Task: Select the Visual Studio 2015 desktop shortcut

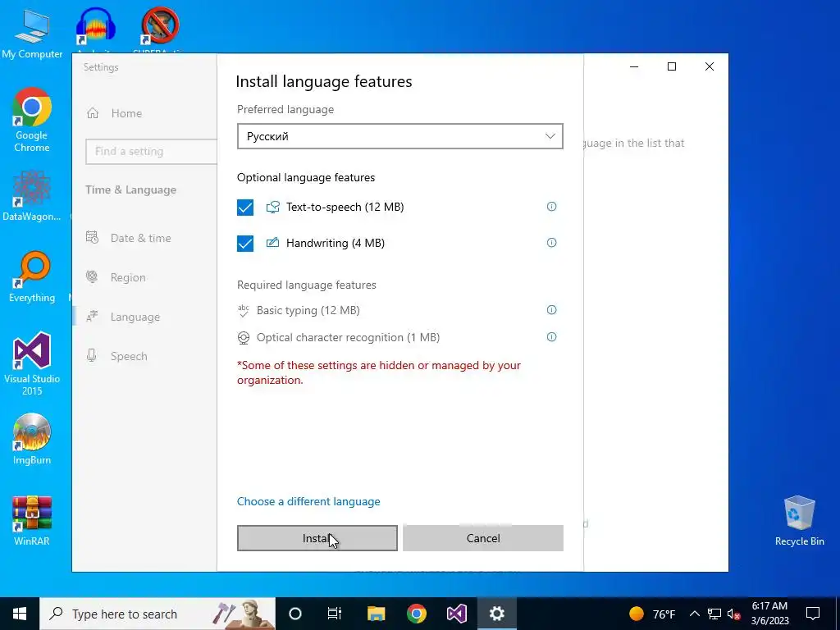Action: [x=32, y=363]
